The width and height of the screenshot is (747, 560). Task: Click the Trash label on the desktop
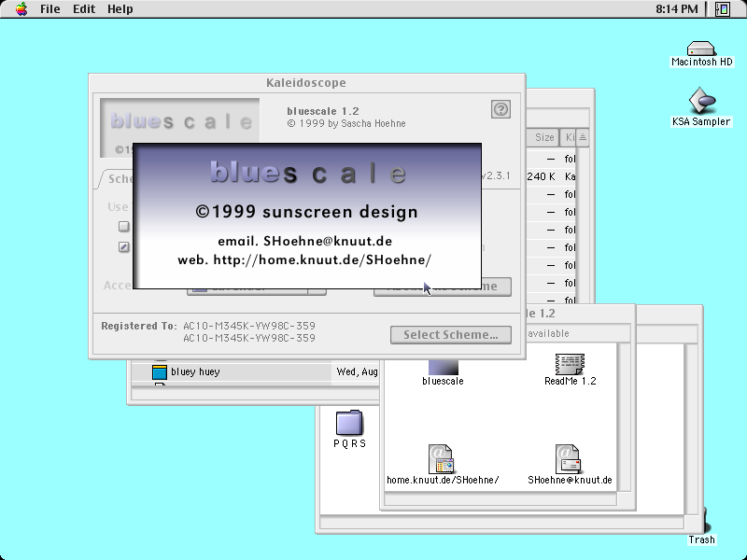[x=701, y=539]
